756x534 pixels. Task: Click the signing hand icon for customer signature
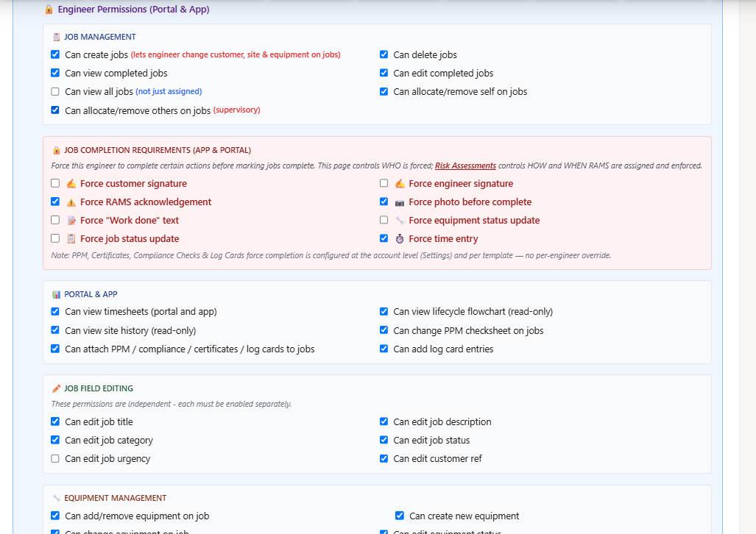tap(71, 184)
